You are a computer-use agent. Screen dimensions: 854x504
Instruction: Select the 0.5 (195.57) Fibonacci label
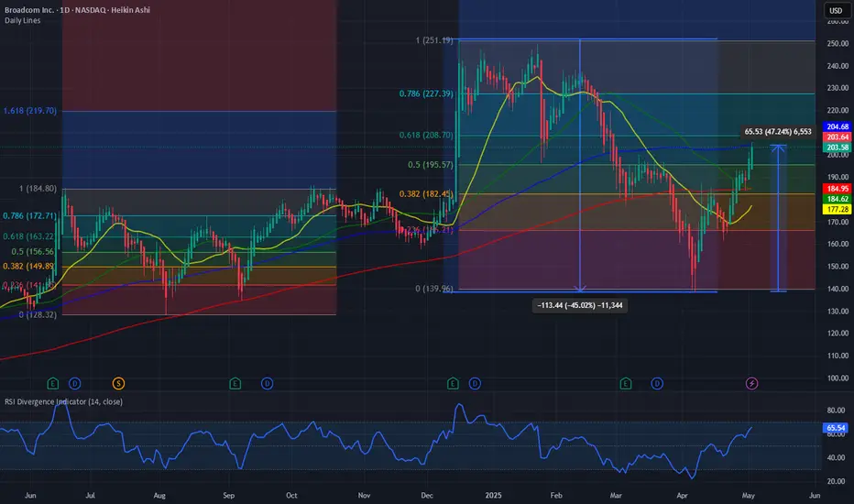(431, 165)
